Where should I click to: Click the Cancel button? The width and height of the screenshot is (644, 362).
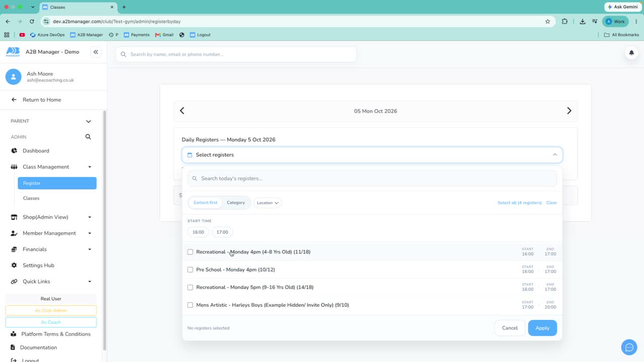point(510,328)
